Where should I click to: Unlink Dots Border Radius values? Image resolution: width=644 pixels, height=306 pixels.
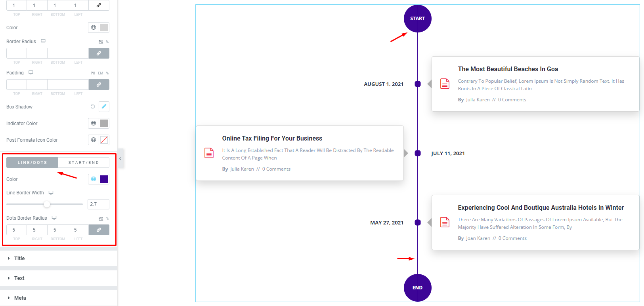click(x=99, y=230)
